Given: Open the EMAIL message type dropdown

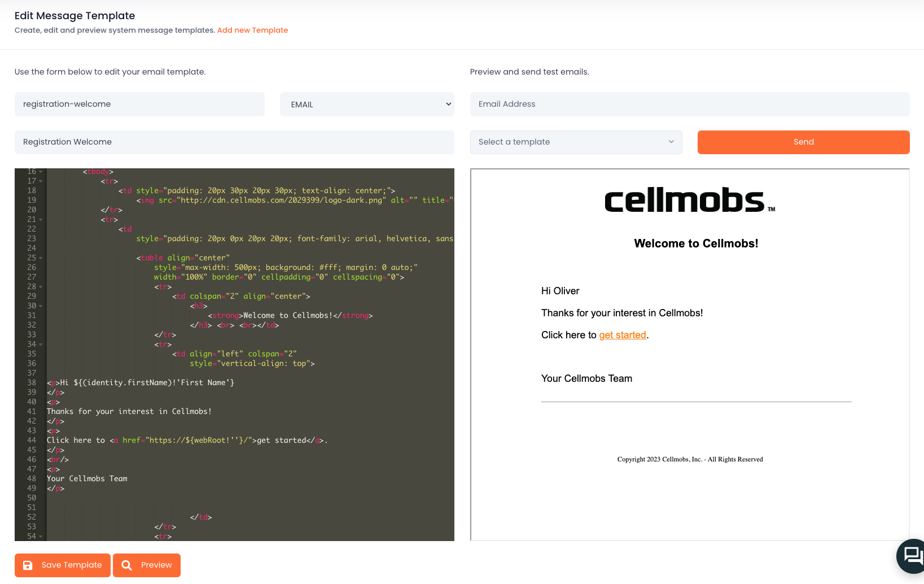Looking at the screenshot, I should [x=367, y=104].
